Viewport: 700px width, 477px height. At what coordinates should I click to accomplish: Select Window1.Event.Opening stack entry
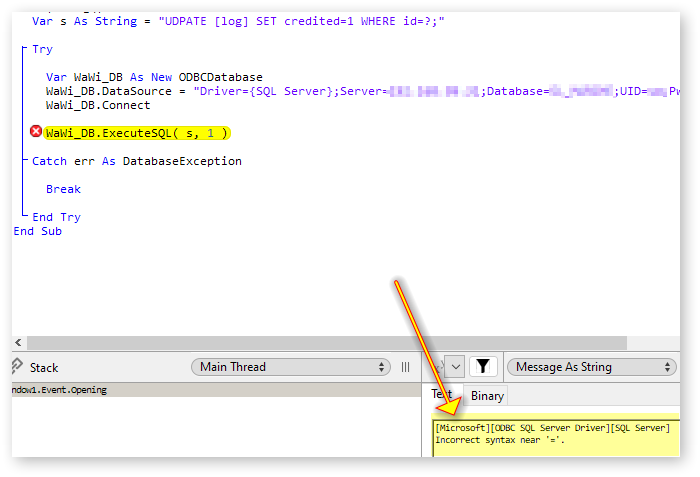pos(60,390)
